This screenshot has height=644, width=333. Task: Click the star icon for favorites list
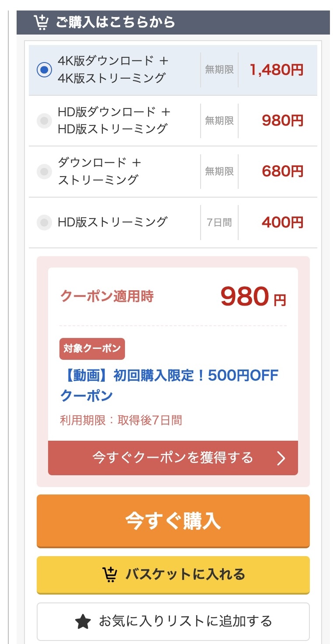(83, 621)
